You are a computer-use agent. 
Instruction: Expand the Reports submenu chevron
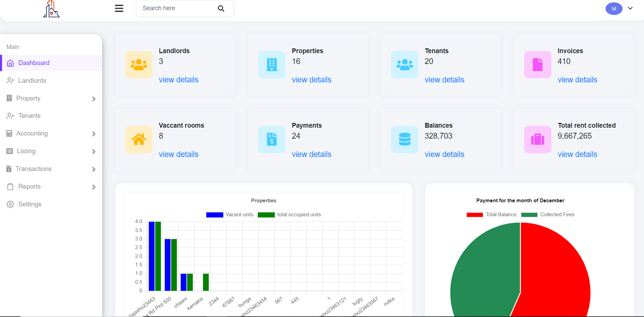tap(94, 187)
